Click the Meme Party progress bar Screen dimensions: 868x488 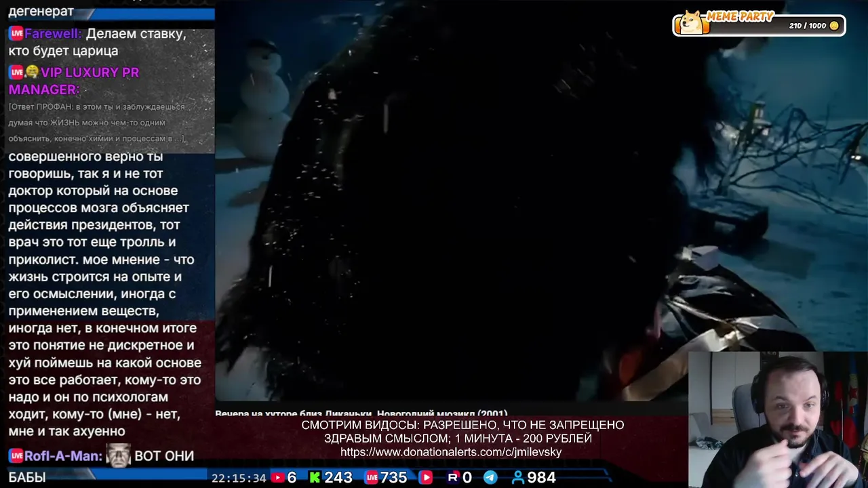(x=759, y=25)
